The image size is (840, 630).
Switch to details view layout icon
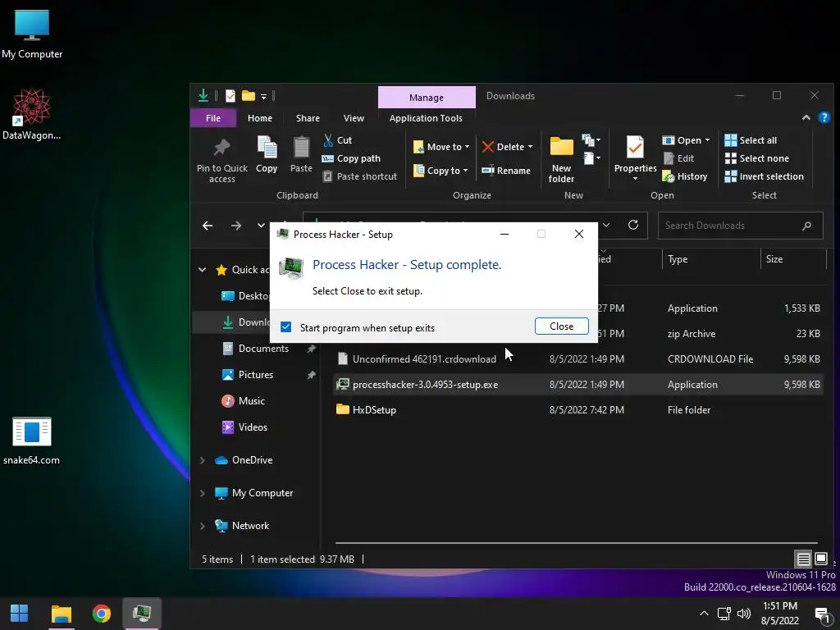[804, 559]
